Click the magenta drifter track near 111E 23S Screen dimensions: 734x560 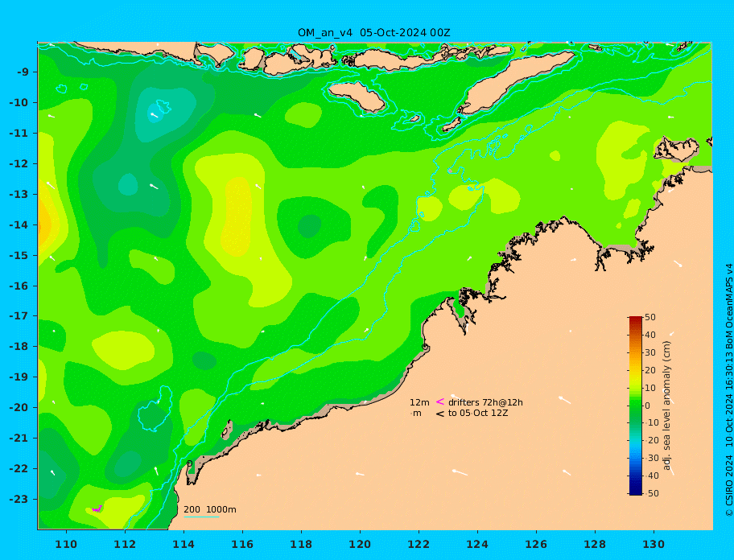[x=97, y=509]
